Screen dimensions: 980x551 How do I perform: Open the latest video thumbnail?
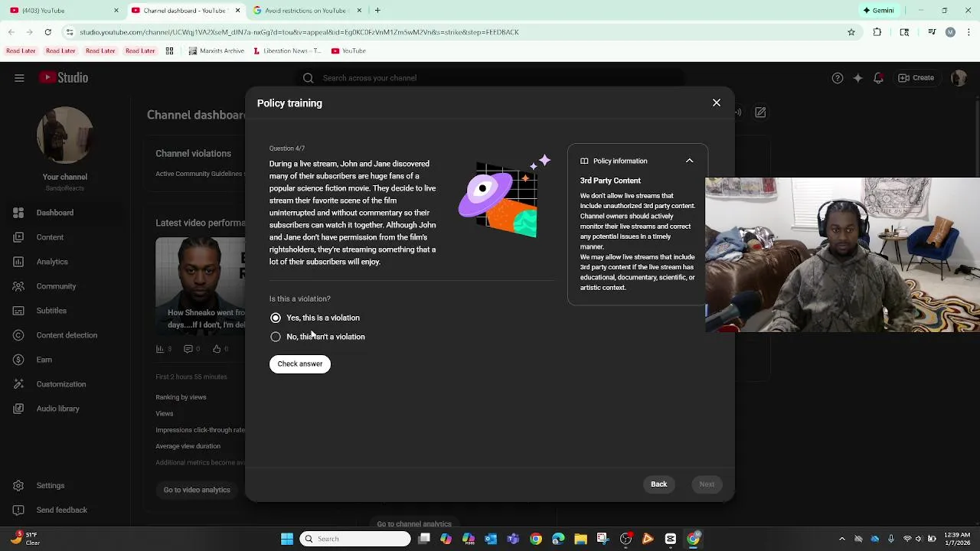201,285
